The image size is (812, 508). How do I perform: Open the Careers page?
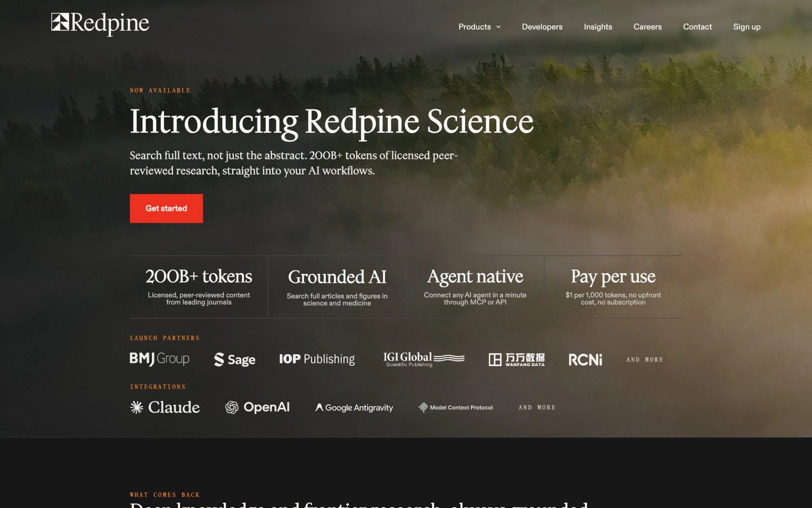(647, 27)
